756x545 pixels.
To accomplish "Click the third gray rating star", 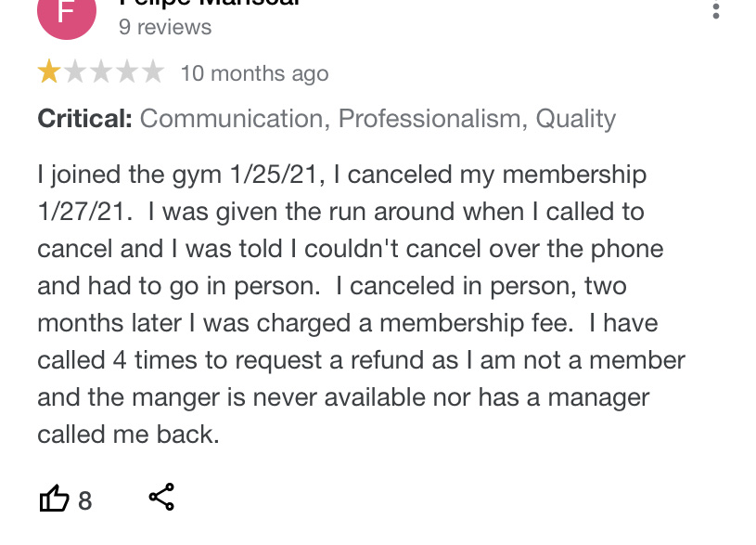I will (x=101, y=72).
